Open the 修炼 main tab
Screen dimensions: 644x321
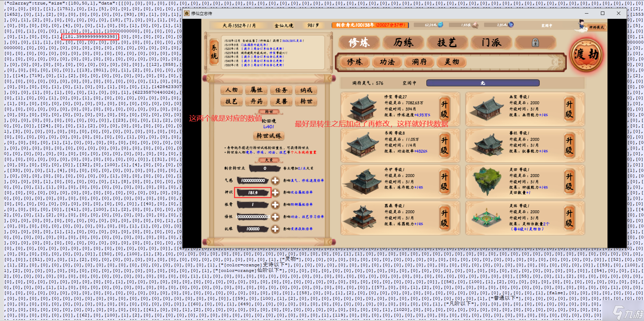359,43
